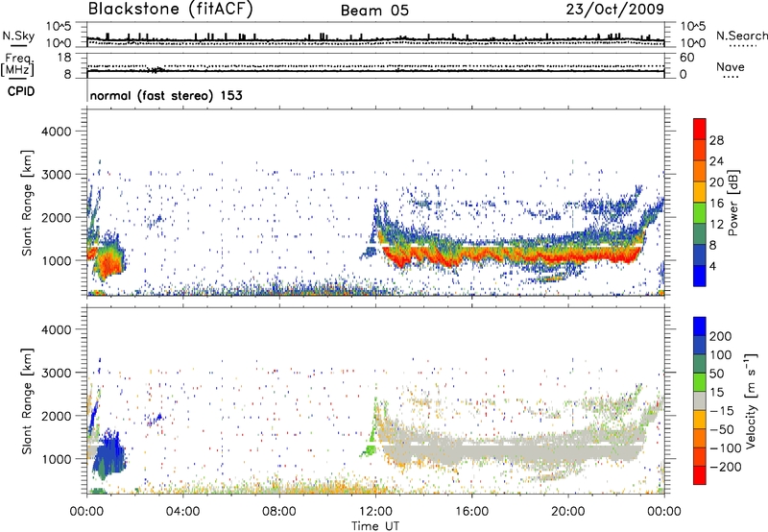Image resolution: width=768 pixels, height=532 pixels.
Task: Click the 'Freq. [MHz]' axis label
Action: point(17,65)
